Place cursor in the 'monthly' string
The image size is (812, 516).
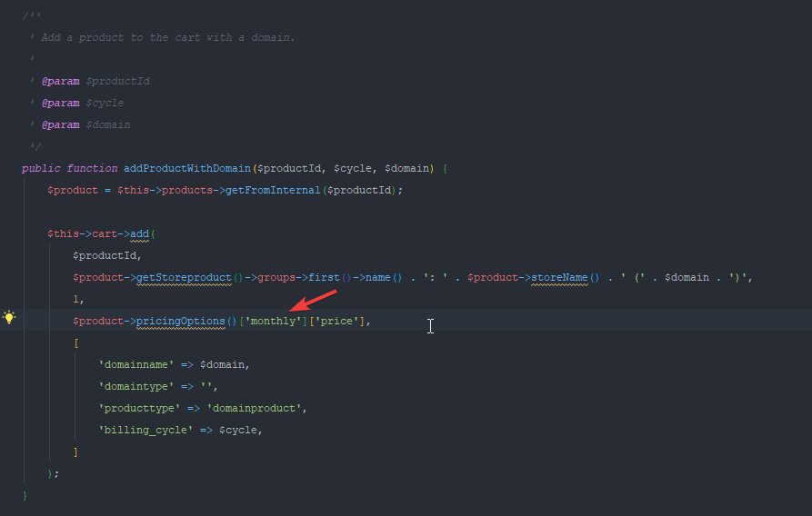[274, 321]
